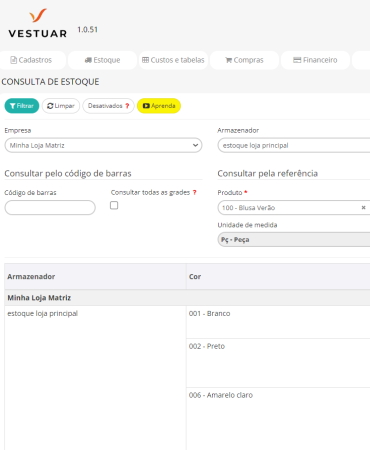
Task: Click the help icon beside Consultar todas as grades
Action: pos(195,192)
